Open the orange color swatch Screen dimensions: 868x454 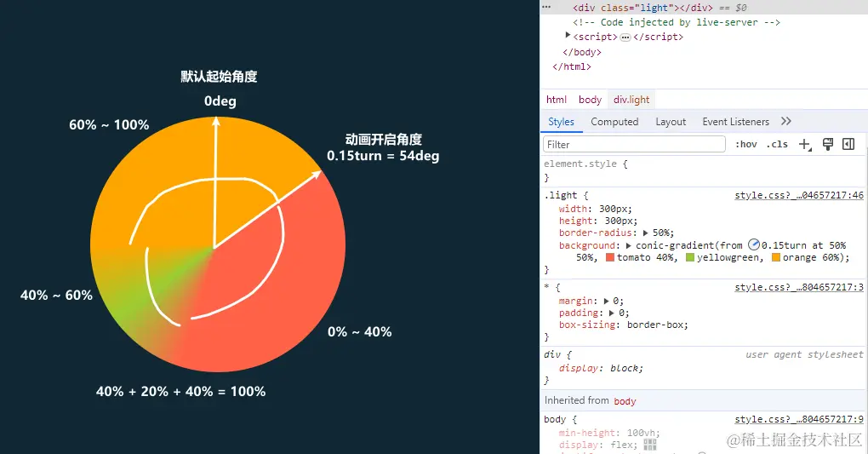pyautogui.click(x=775, y=257)
